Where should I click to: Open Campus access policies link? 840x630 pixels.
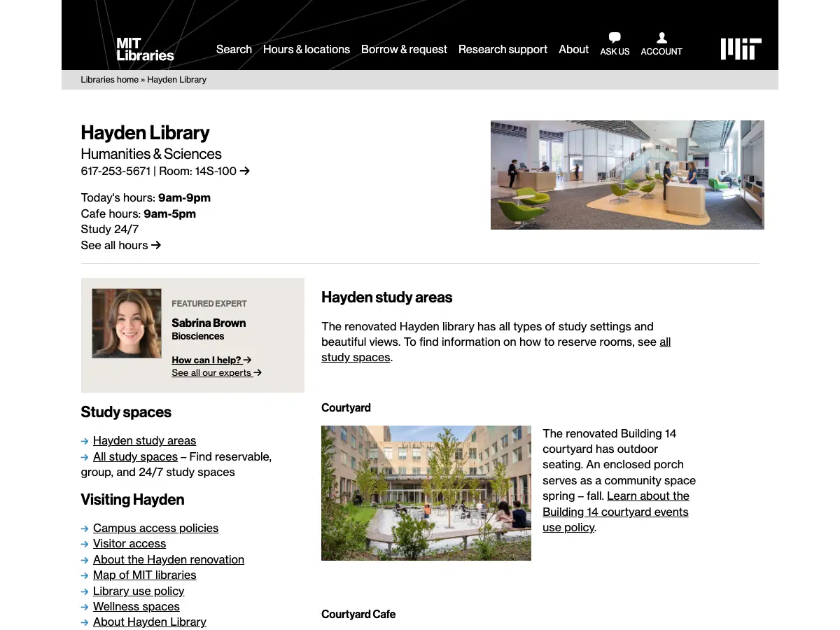(x=155, y=528)
